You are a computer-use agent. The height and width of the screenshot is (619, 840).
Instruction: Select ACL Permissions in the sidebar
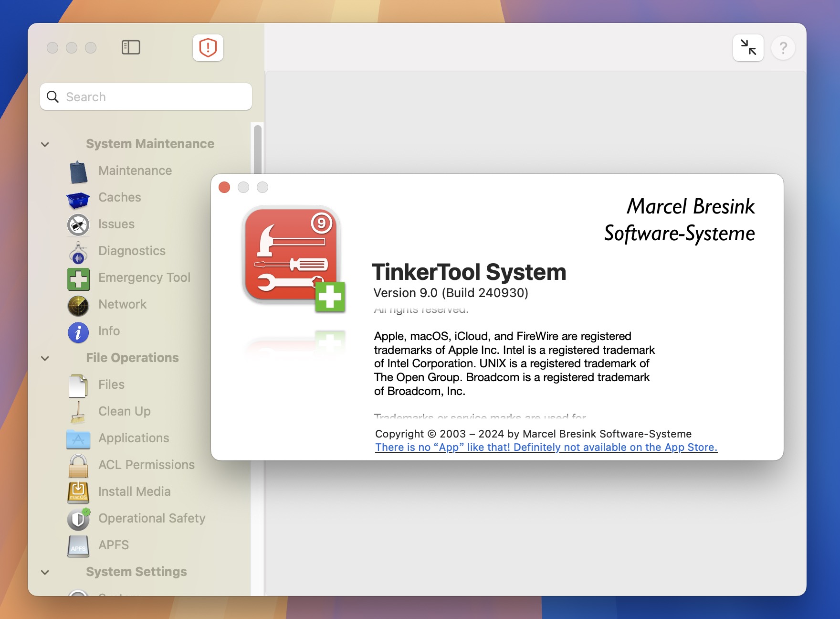click(x=147, y=465)
